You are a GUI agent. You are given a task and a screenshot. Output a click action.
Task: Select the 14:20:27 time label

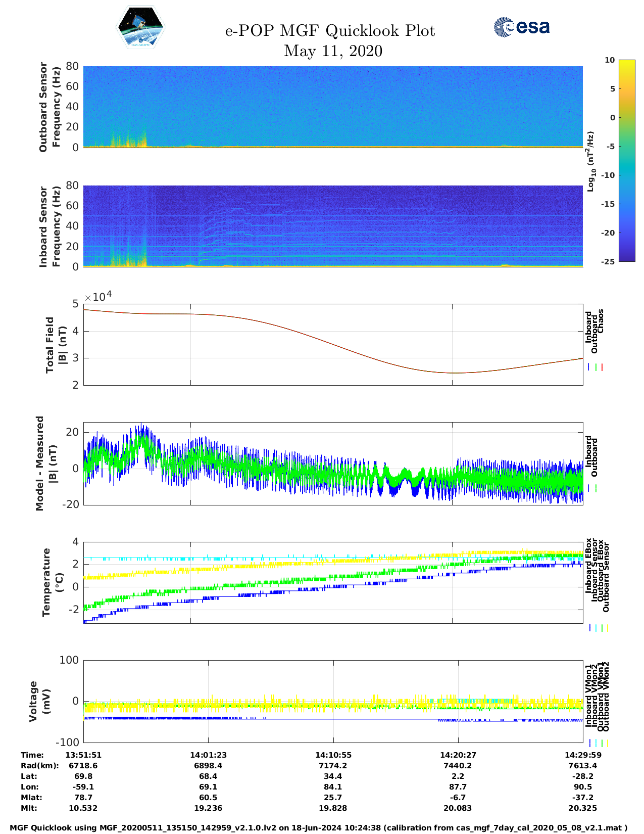click(x=458, y=755)
